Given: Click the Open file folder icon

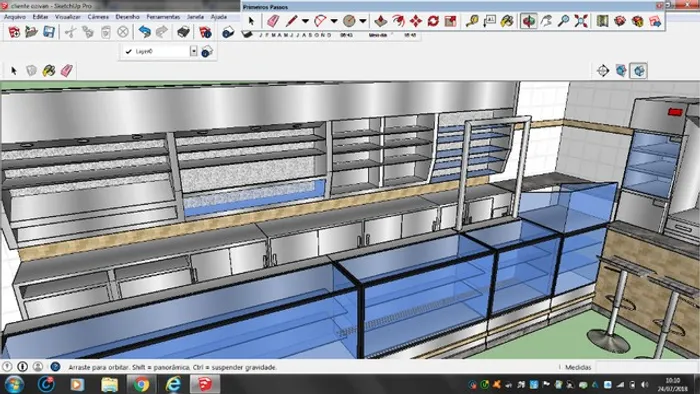Looking at the screenshot, I should [31, 32].
